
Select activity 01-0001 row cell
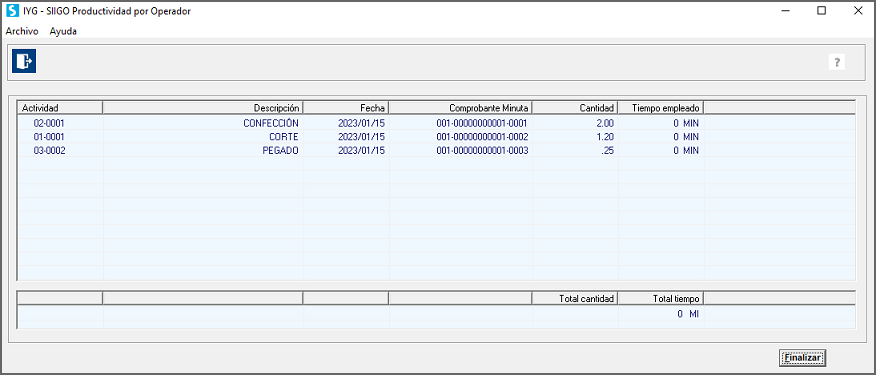[60, 137]
